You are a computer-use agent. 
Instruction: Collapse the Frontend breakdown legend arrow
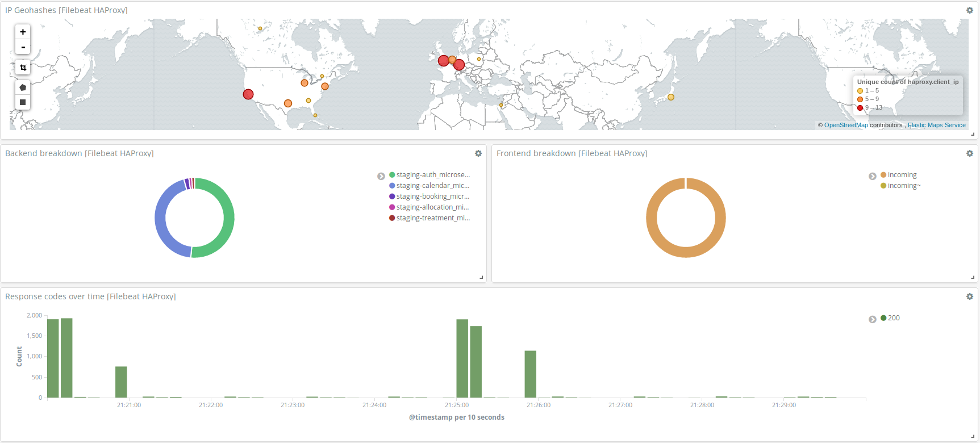(x=872, y=176)
